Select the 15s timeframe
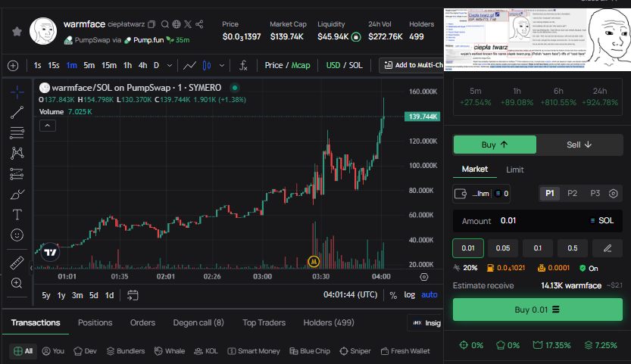The height and width of the screenshot is (364, 631). click(54, 65)
